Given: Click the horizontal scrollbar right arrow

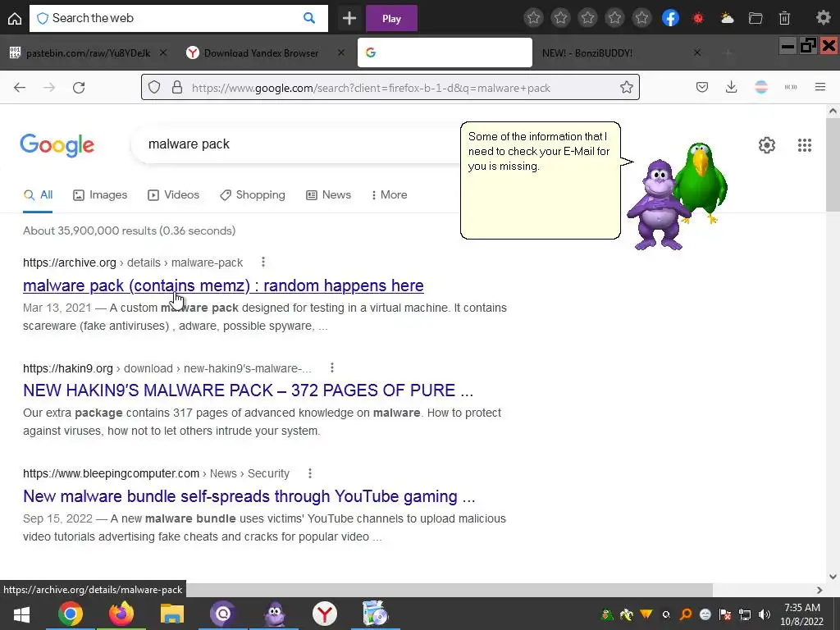Looking at the screenshot, I should click(x=819, y=590).
